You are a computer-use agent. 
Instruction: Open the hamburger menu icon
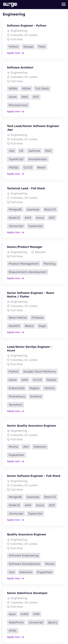(63, 4)
